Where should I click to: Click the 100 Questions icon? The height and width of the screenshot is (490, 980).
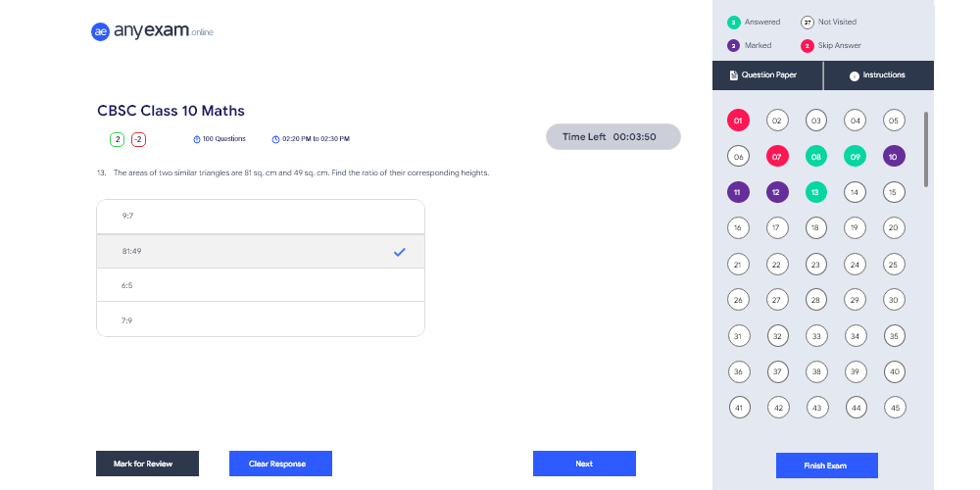[196, 139]
